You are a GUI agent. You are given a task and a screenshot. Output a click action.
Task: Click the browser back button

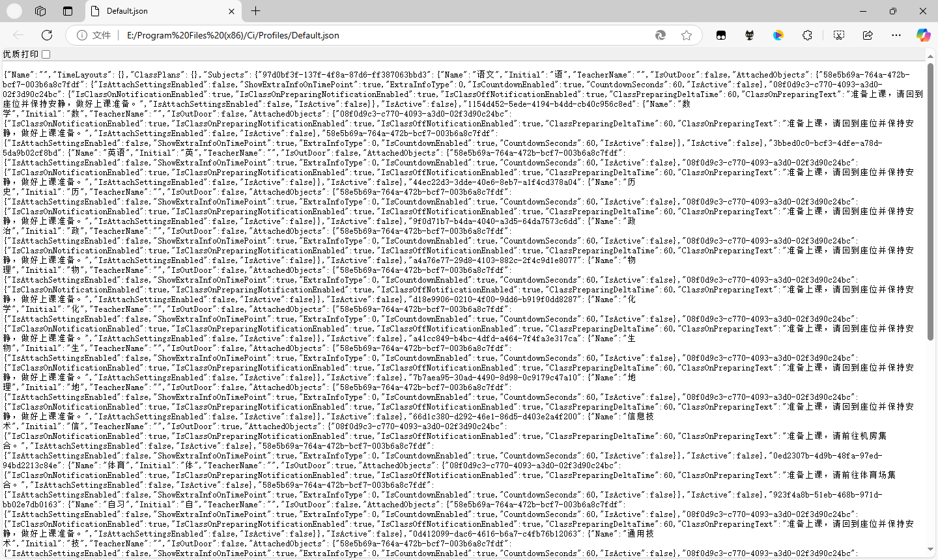point(18,35)
